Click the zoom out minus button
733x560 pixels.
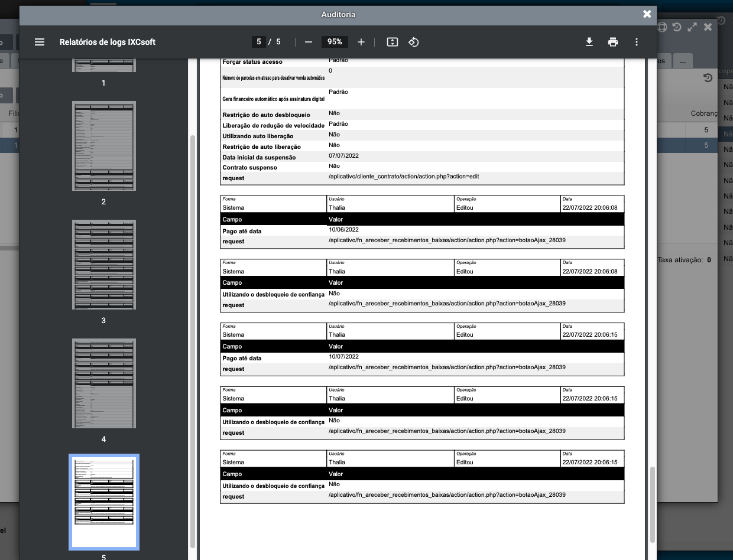click(309, 42)
